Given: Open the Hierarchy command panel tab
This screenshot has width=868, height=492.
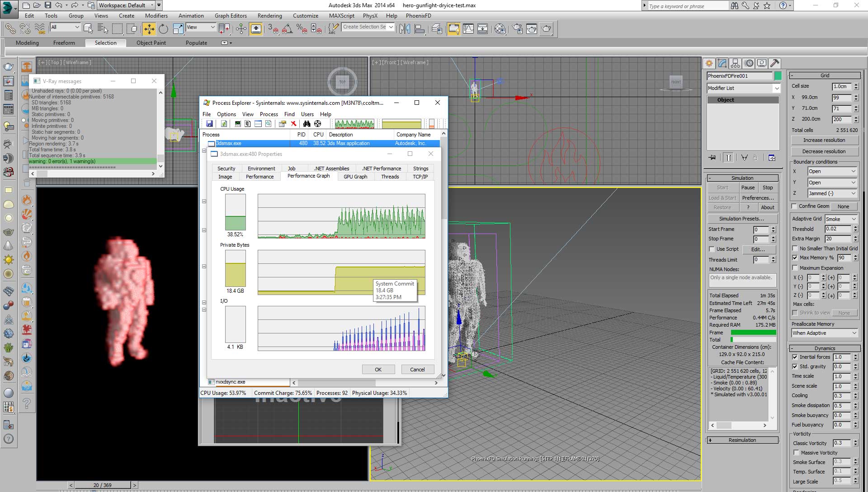Looking at the screenshot, I should tap(735, 63).
